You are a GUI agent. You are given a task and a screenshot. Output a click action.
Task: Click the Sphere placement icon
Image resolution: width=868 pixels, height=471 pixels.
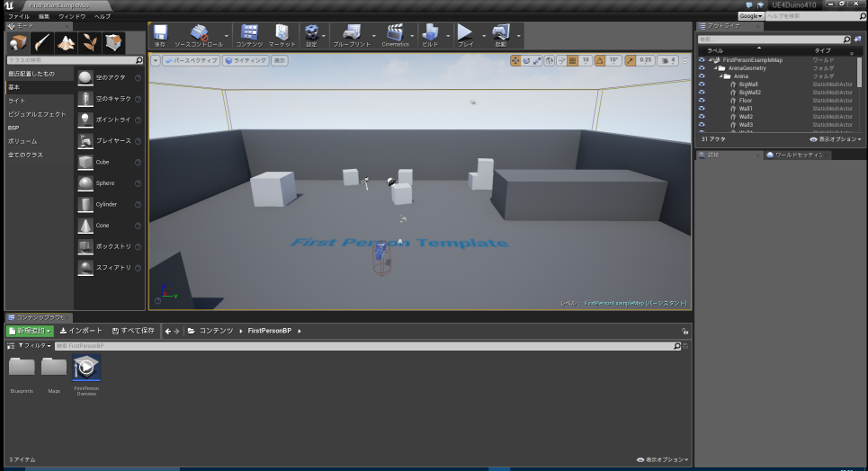pos(85,183)
